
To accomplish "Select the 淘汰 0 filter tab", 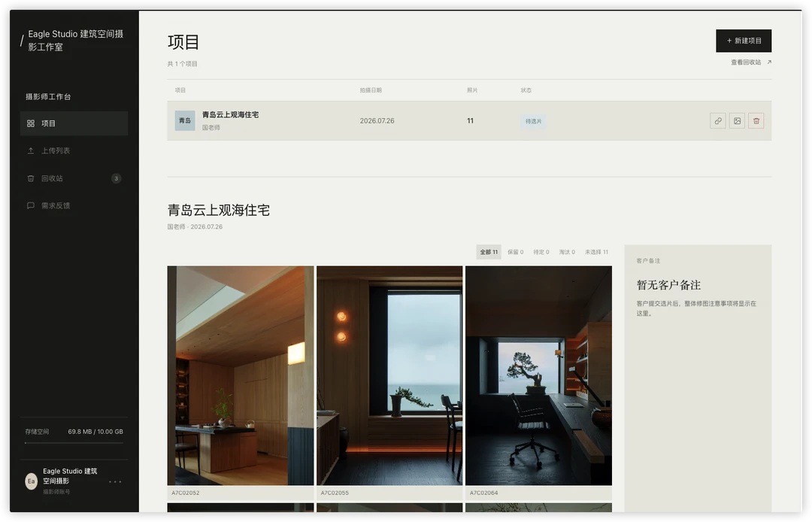I will click(567, 252).
